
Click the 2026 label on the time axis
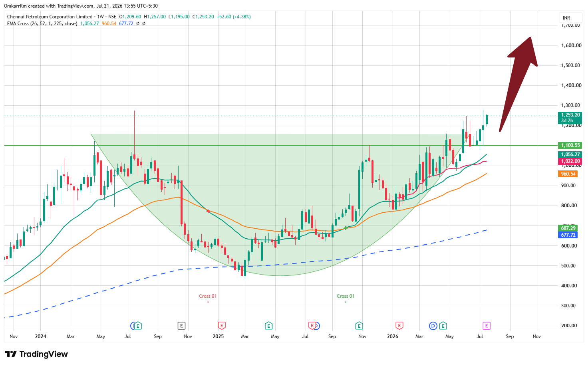(393, 336)
